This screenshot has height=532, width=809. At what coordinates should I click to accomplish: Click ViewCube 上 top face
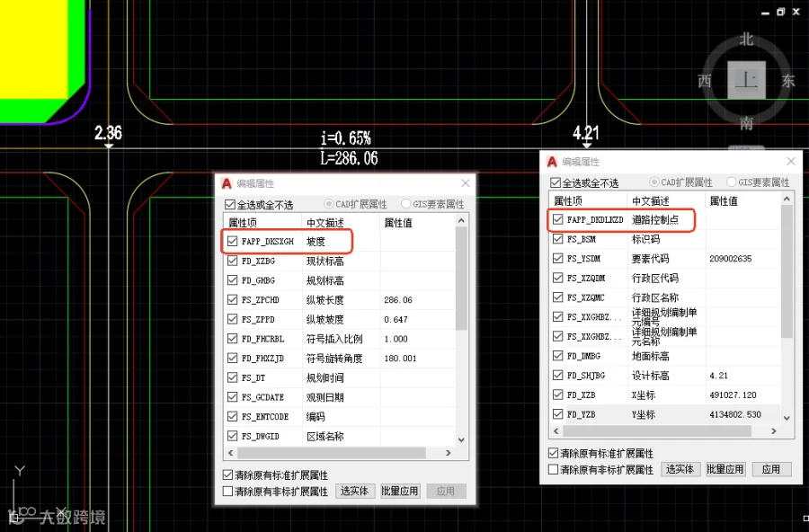(747, 80)
